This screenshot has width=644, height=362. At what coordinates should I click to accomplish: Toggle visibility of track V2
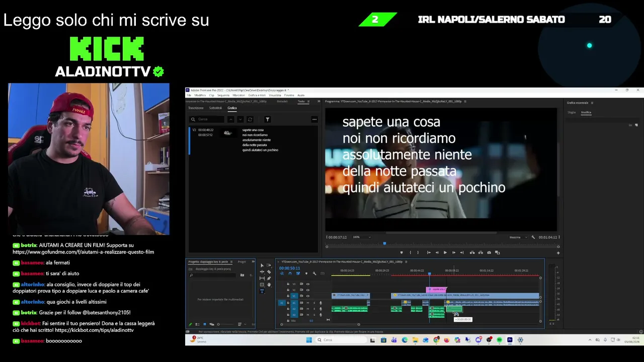point(308,290)
